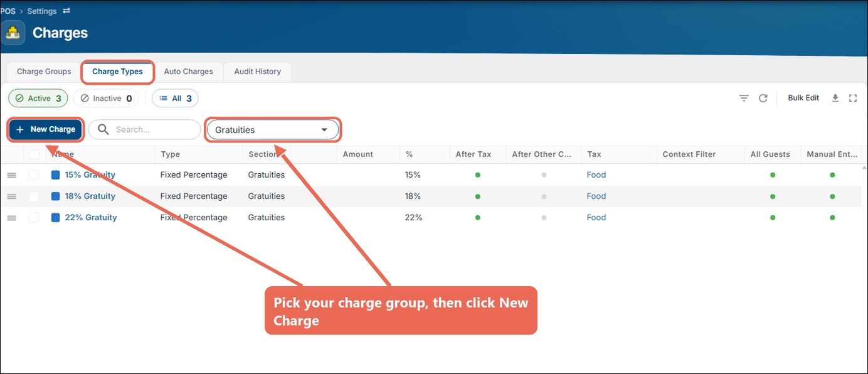Screen dimensions: 868x374
Task: Sort by the Type column header
Action: [x=170, y=154]
